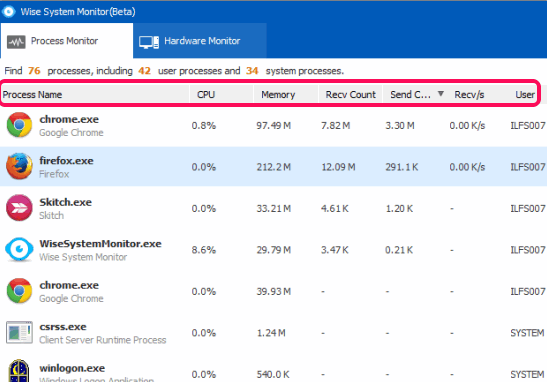Open the Process Monitor tab

[x=67, y=41]
